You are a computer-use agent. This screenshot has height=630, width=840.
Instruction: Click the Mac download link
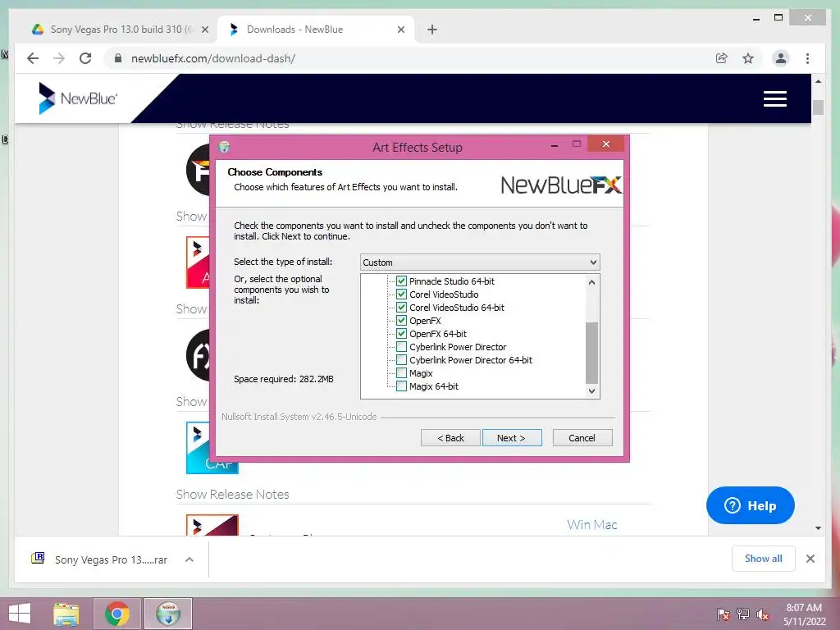605,524
